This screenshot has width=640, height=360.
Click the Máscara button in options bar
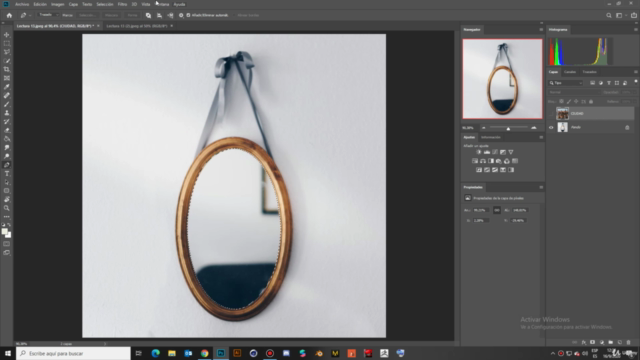[x=111, y=15]
